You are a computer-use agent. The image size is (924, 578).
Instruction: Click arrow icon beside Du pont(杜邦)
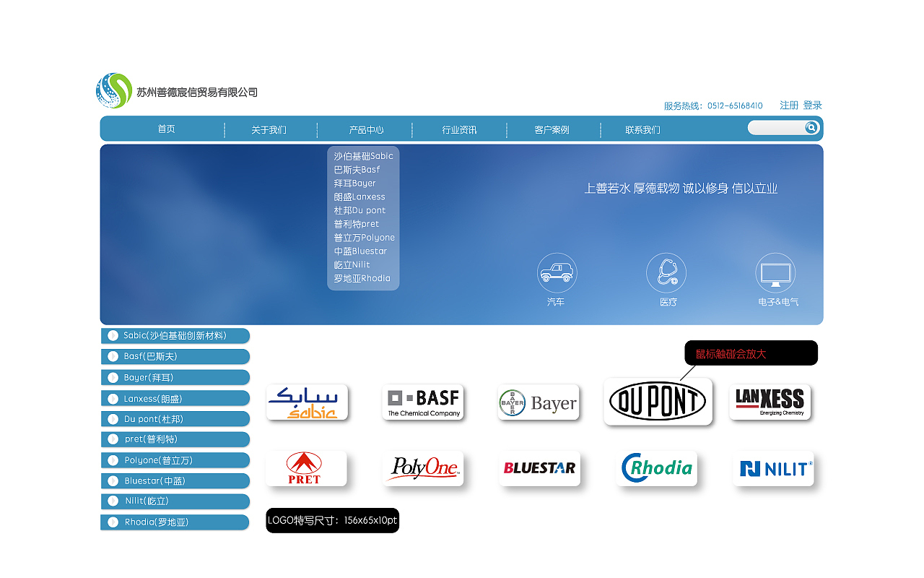(113, 419)
